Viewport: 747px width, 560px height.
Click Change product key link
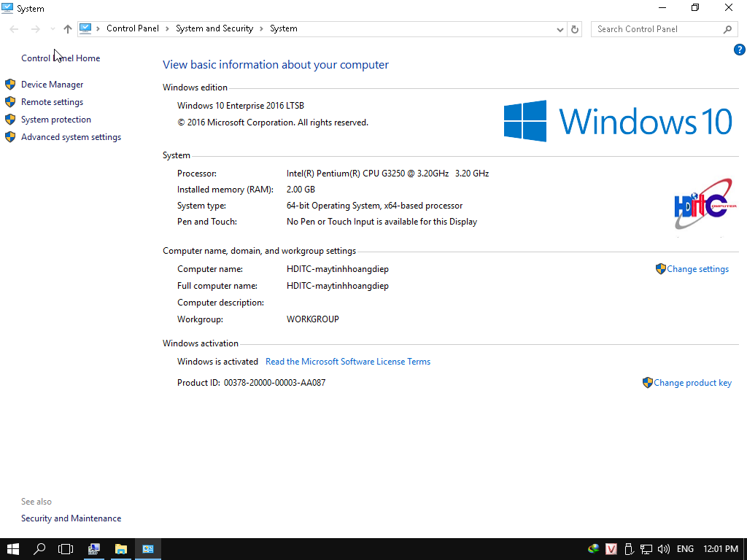click(692, 383)
